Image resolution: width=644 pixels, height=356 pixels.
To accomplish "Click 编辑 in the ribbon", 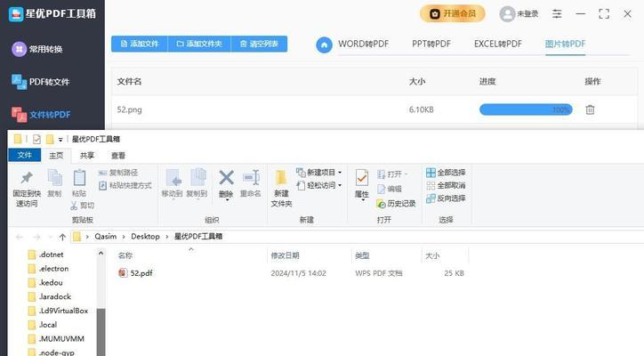I will tap(390, 189).
